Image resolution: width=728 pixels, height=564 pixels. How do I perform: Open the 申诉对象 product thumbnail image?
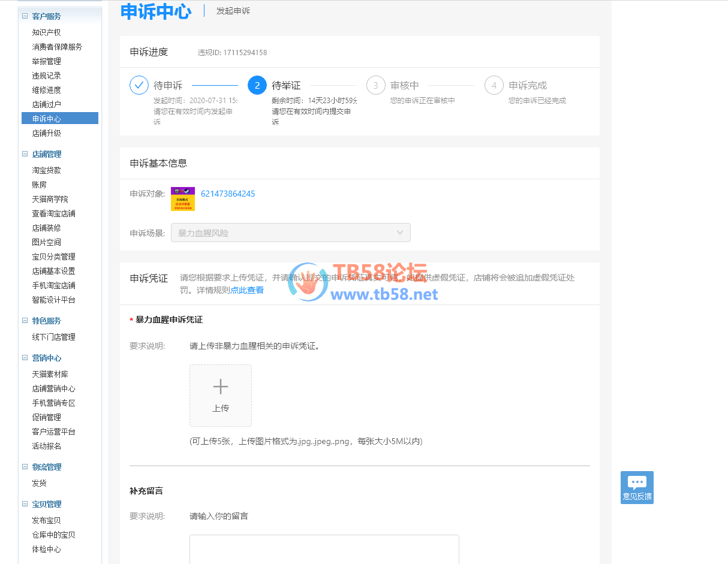coord(183,198)
